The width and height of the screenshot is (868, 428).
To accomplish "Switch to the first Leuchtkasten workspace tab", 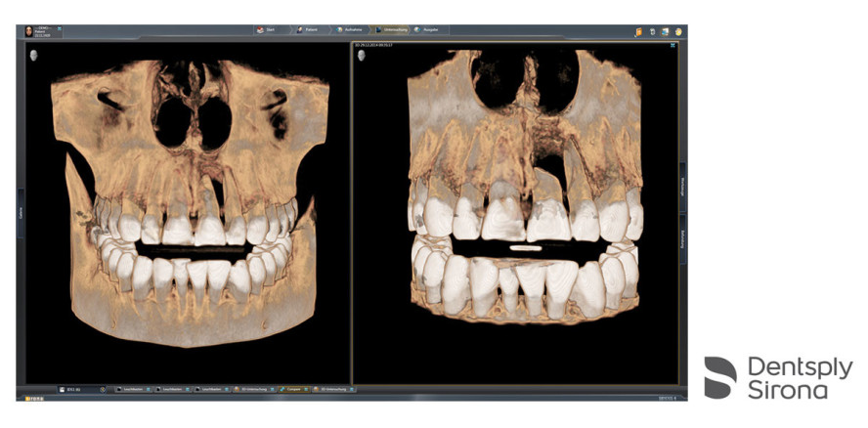I will click(124, 389).
